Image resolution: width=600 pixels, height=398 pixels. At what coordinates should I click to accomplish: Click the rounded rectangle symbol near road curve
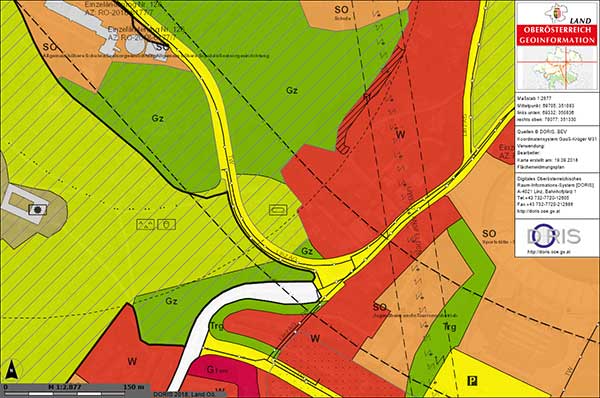click(278, 210)
